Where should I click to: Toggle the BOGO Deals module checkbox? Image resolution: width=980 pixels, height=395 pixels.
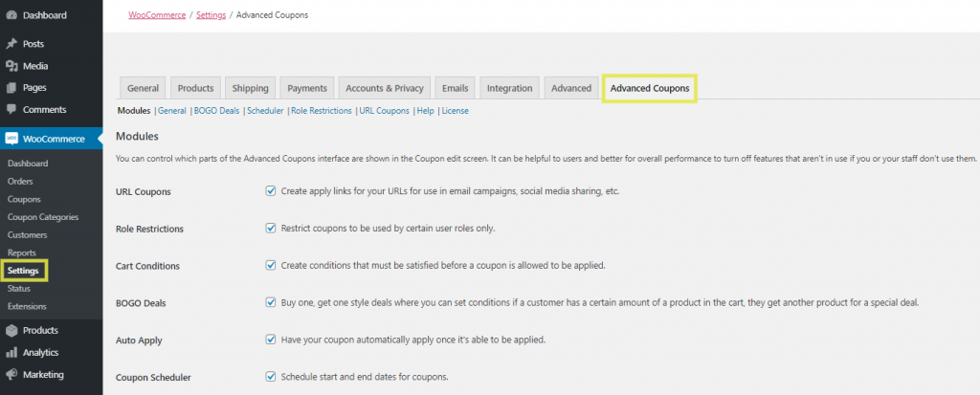pyautogui.click(x=271, y=302)
